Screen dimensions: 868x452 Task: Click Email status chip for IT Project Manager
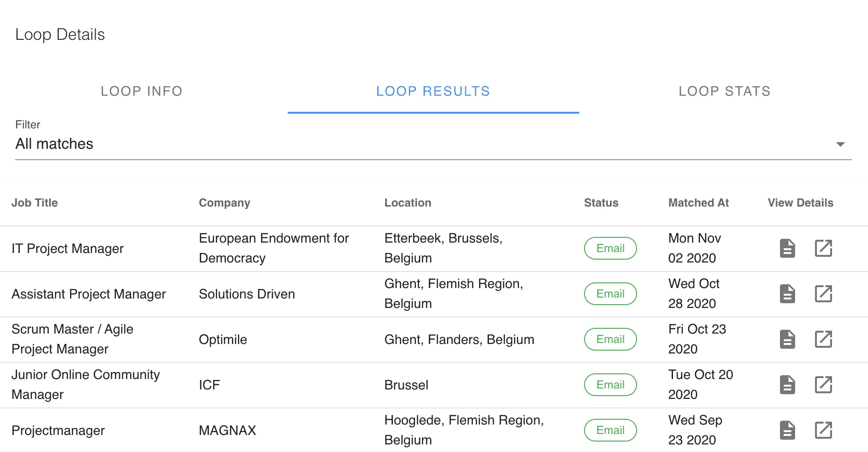610,248
